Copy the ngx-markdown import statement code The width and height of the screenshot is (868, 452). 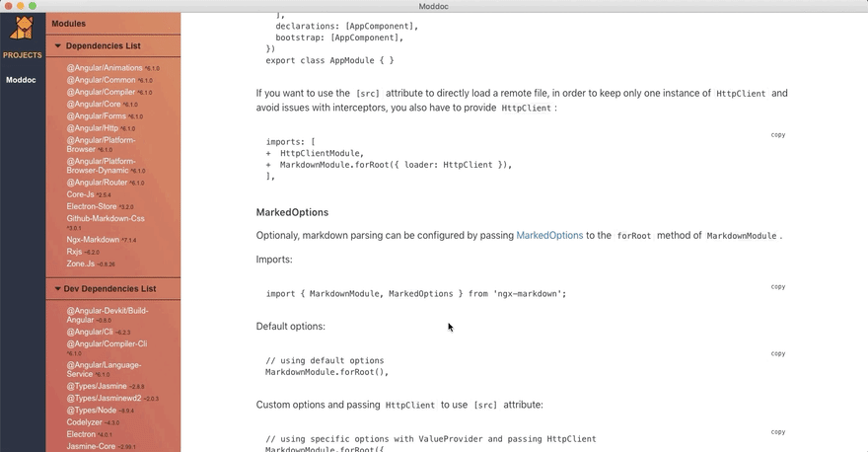pyautogui.click(x=778, y=286)
